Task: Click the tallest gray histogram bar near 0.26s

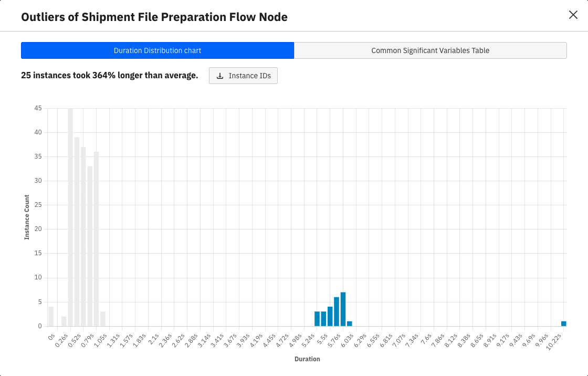Action: pyautogui.click(x=70, y=210)
